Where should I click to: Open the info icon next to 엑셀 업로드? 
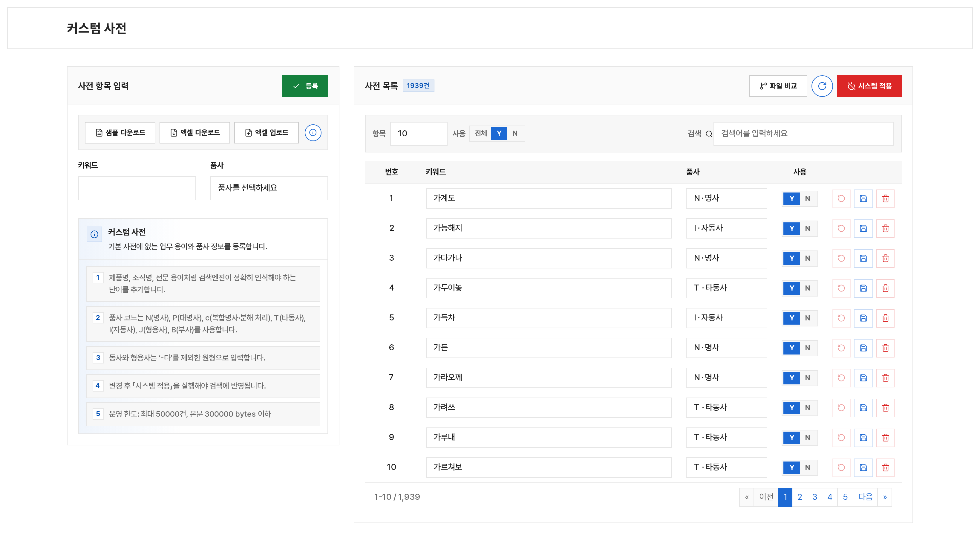[313, 132]
